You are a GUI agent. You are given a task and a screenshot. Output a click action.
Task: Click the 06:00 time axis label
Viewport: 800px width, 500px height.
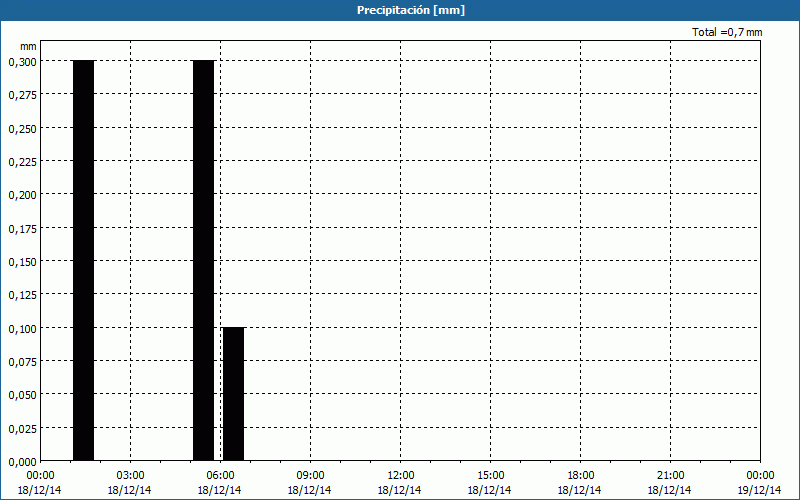click(220, 476)
